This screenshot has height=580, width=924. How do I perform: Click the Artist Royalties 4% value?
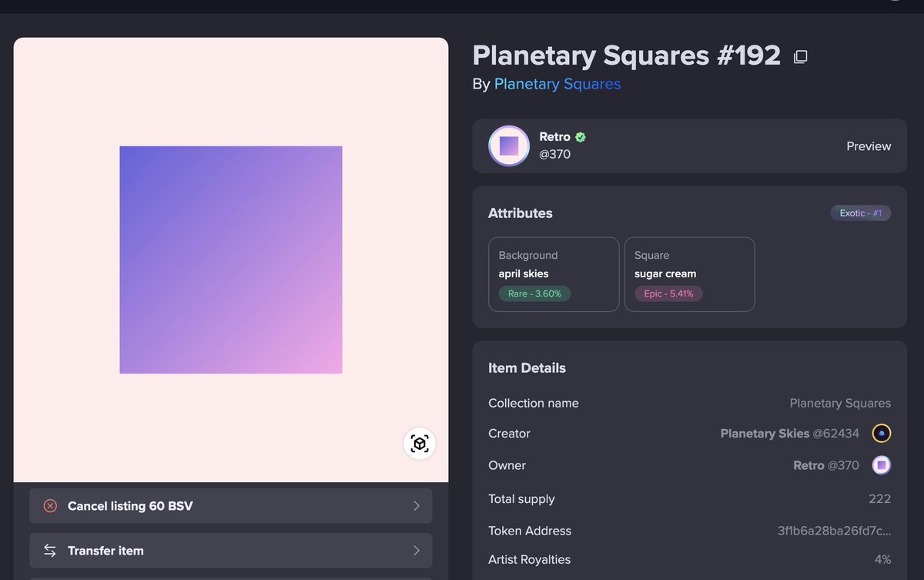(x=882, y=560)
